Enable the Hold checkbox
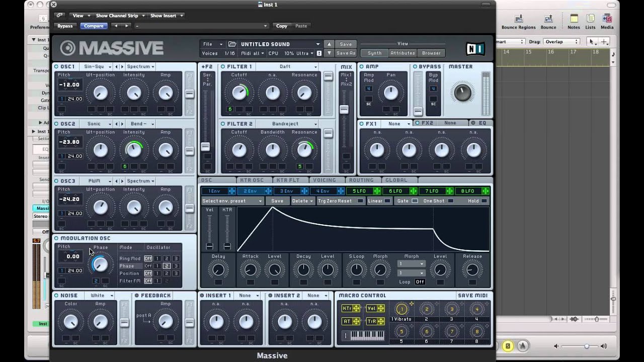 [484, 201]
